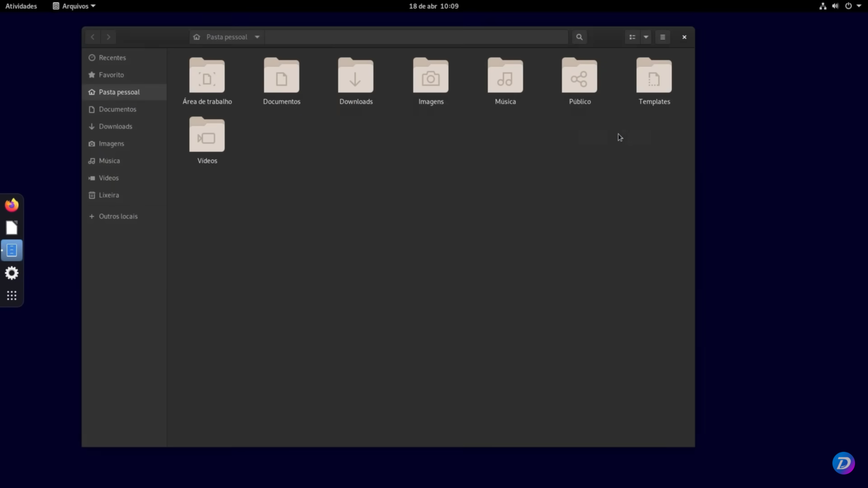The image size is (868, 488).
Task: Open the Videos folder thumbnail
Action: tap(207, 135)
